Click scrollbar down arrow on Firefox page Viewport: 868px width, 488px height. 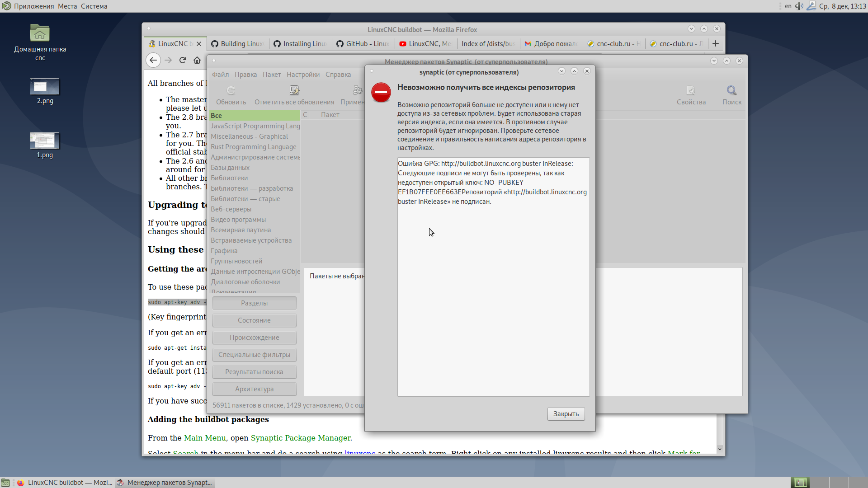pos(720,449)
